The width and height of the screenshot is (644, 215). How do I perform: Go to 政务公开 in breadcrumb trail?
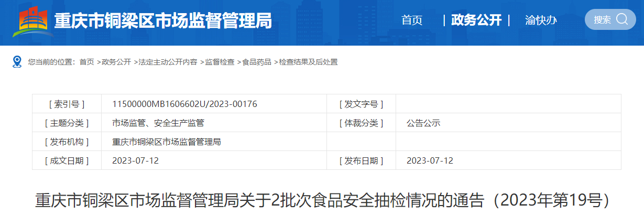point(116,62)
